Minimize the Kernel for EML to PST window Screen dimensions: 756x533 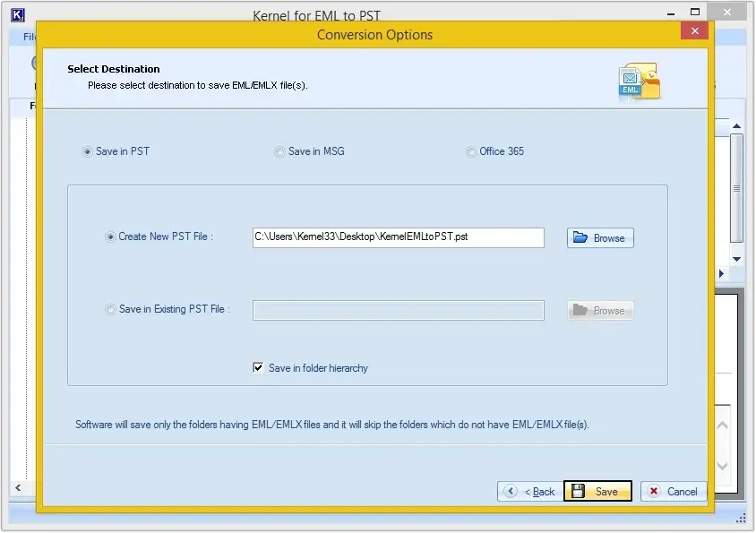(x=671, y=14)
